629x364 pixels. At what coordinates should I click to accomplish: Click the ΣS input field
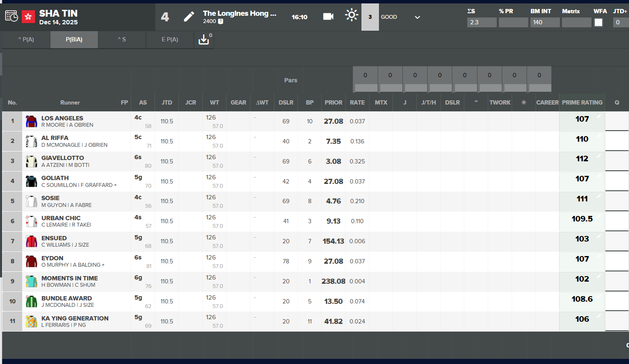point(482,23)
